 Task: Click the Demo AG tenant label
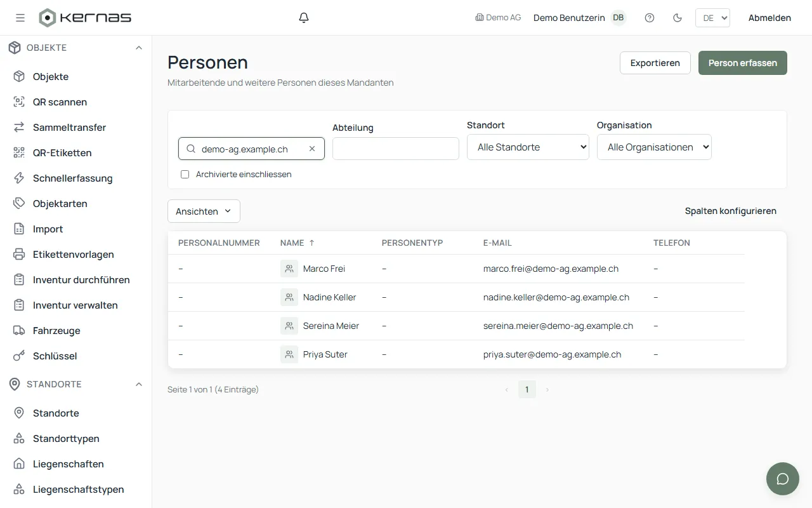click(498, 18)
